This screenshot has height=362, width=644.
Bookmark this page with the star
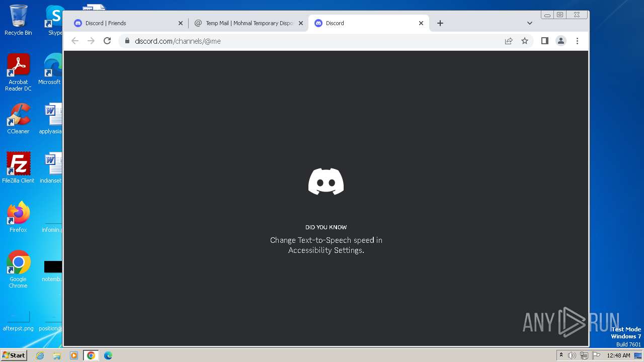[525, 41]
